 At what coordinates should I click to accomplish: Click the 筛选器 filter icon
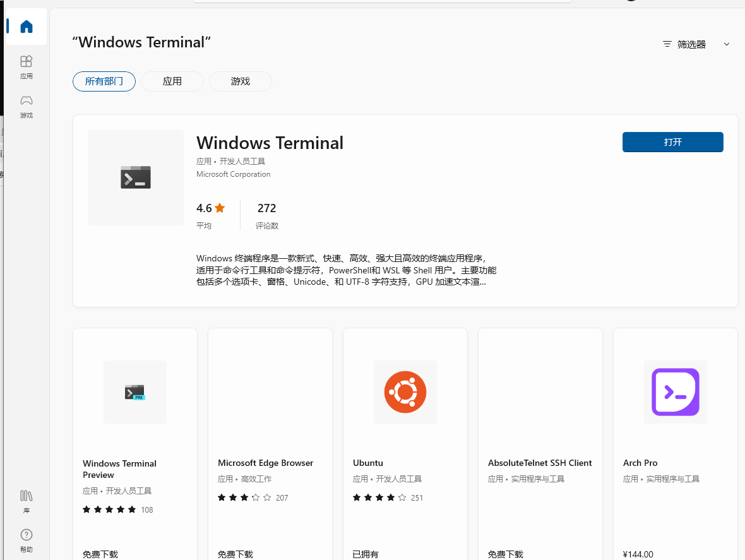[667, 44]
